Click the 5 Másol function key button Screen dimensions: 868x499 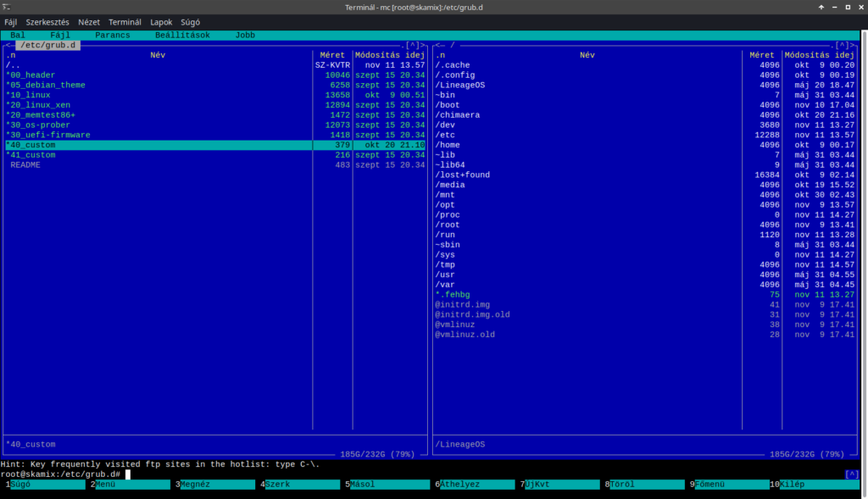tap(387, 485)
